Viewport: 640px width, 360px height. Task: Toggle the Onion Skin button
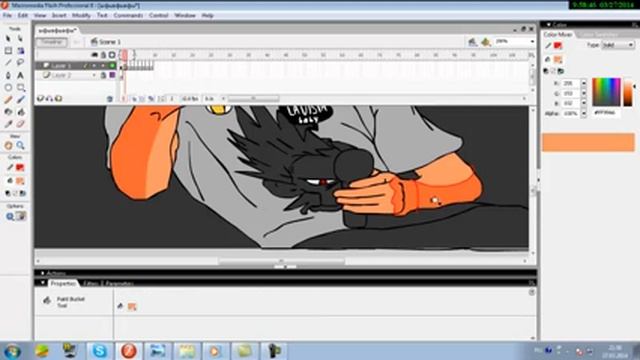(134, 99)
